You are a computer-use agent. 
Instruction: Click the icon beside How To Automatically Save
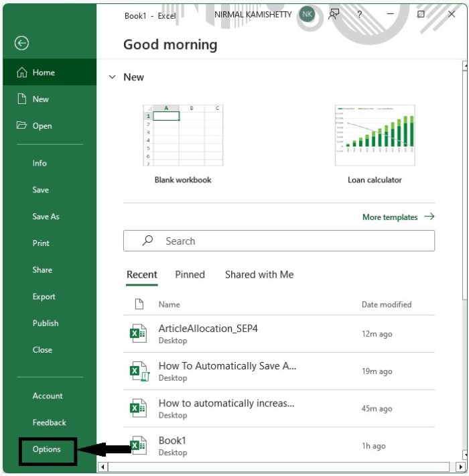click(x=139, y=371)
